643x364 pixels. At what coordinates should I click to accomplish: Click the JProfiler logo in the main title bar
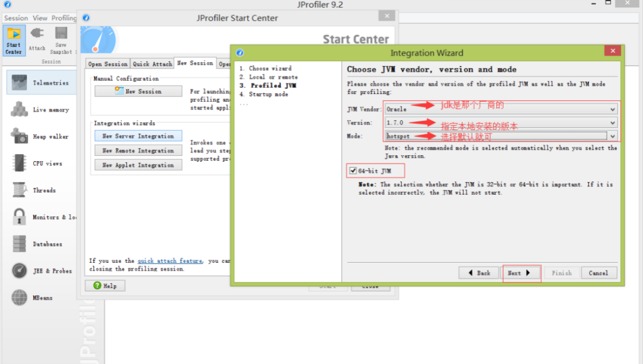point(7,5)
